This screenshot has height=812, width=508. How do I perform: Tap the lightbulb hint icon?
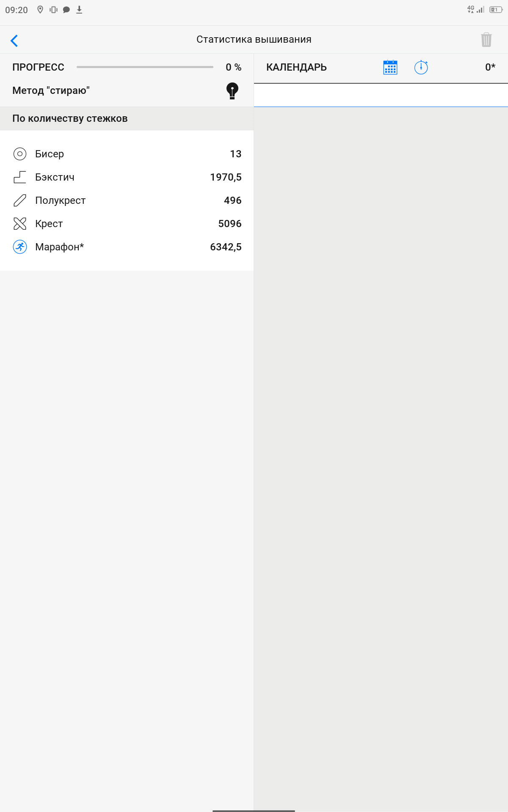pos(232,91)
